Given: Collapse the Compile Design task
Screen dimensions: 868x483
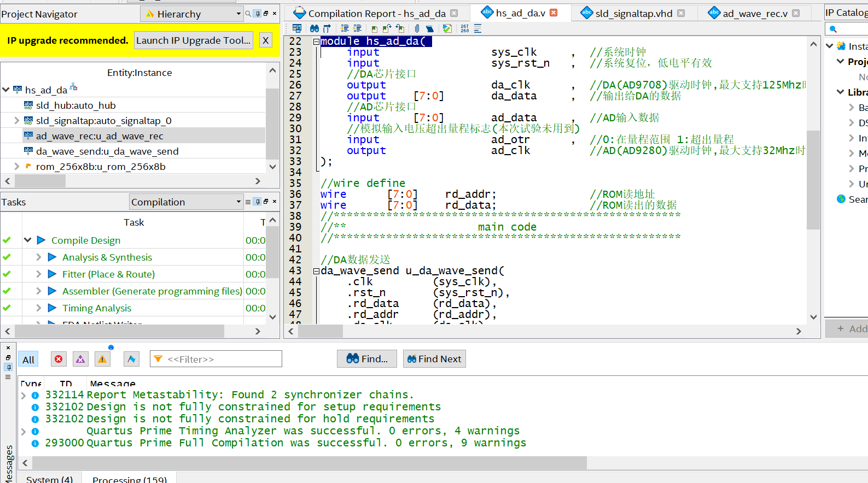Looking at the screenshot, I should 27,240.
